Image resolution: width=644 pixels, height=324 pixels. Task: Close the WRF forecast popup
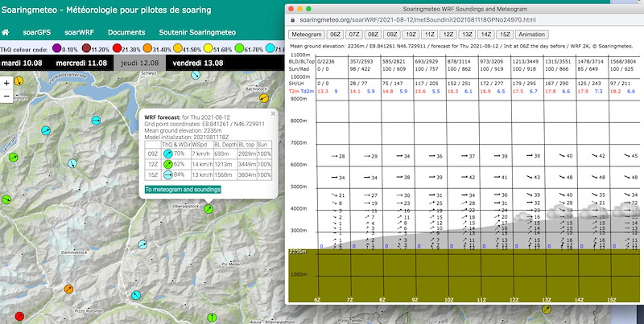click(273, 113)
